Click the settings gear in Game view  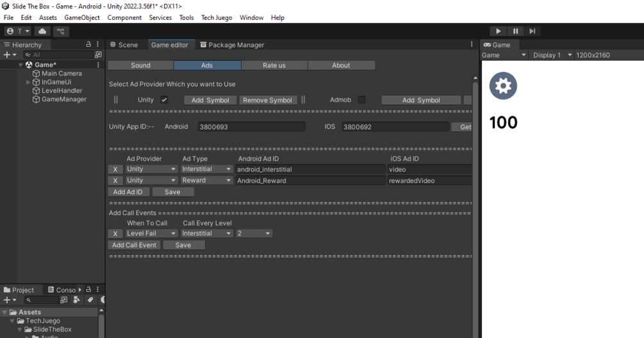(503, 86)
